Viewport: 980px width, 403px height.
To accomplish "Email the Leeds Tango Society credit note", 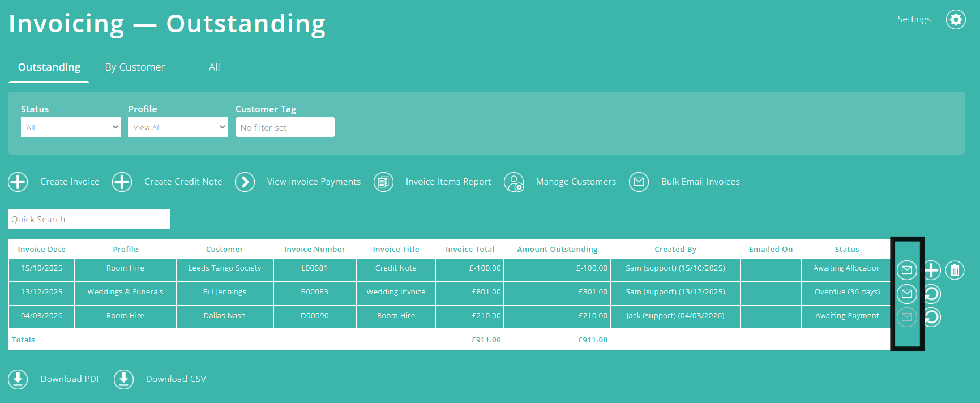I will tap(907, 270).
